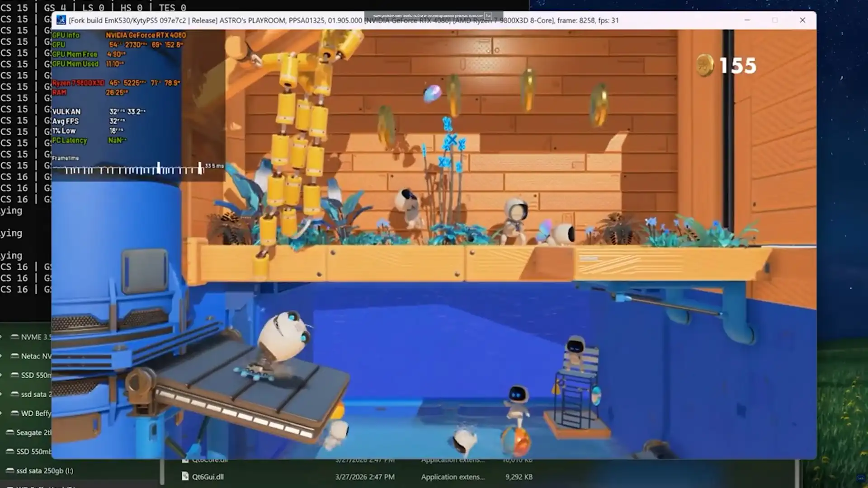
Task: Click the emulator window title text
Action: [x=344, y=20]
